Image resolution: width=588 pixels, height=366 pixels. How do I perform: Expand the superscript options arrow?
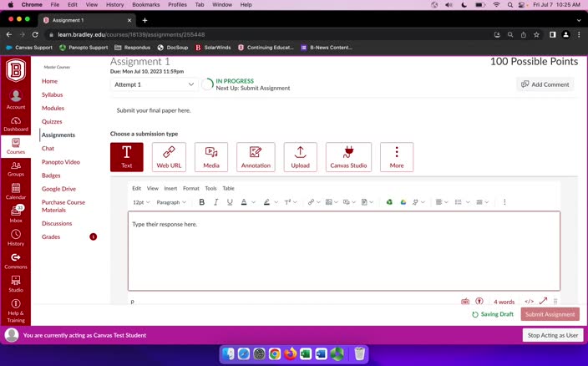[295, 202]
